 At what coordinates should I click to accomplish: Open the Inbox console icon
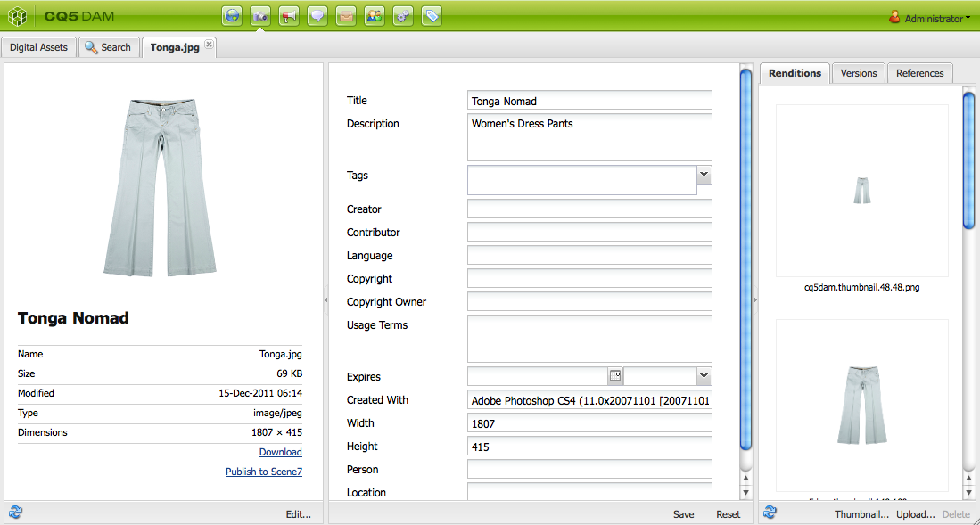(345, 15)
